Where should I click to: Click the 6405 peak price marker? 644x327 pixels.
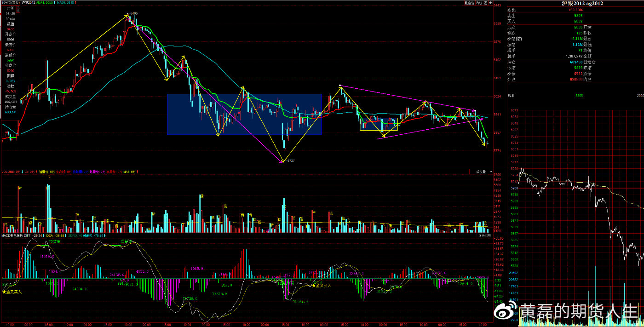coord(133,14)
